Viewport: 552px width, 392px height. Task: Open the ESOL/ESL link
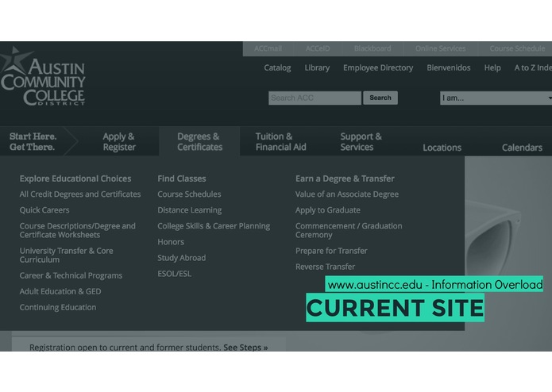coord(174,274)
